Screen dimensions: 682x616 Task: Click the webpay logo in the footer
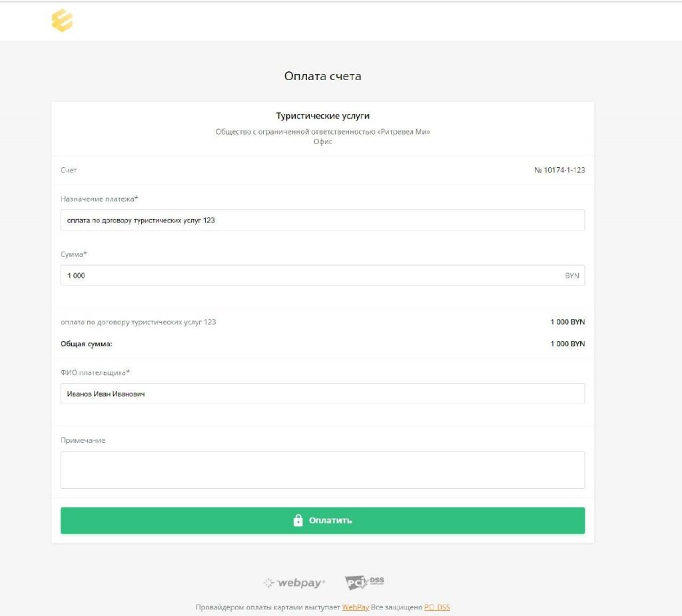tap(294, 583)
